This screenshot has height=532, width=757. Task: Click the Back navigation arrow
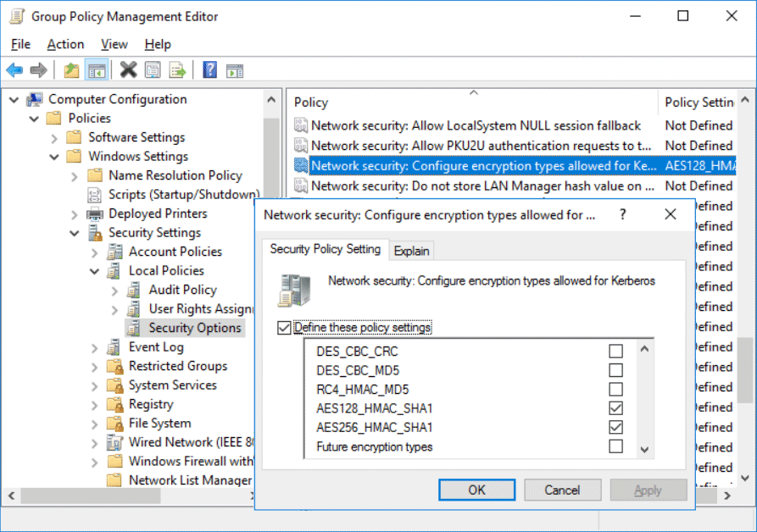[14, 69]
